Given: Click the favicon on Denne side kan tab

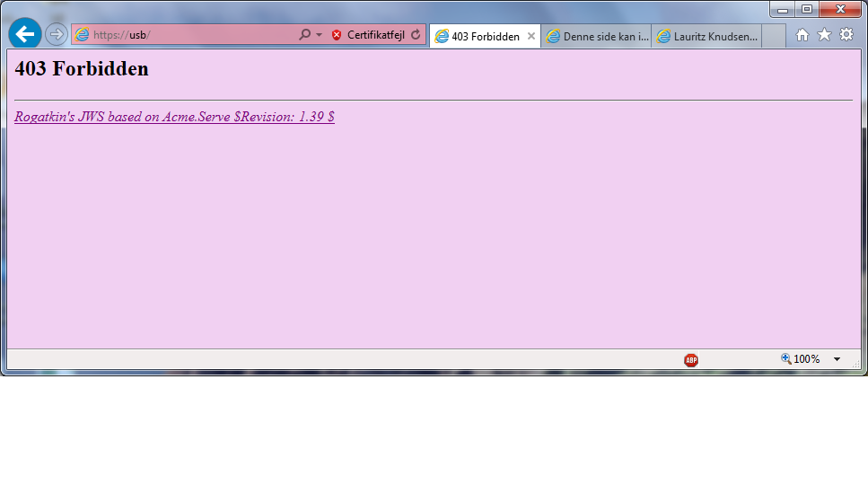Looking at the screenshot, I should tap(553, 37).
